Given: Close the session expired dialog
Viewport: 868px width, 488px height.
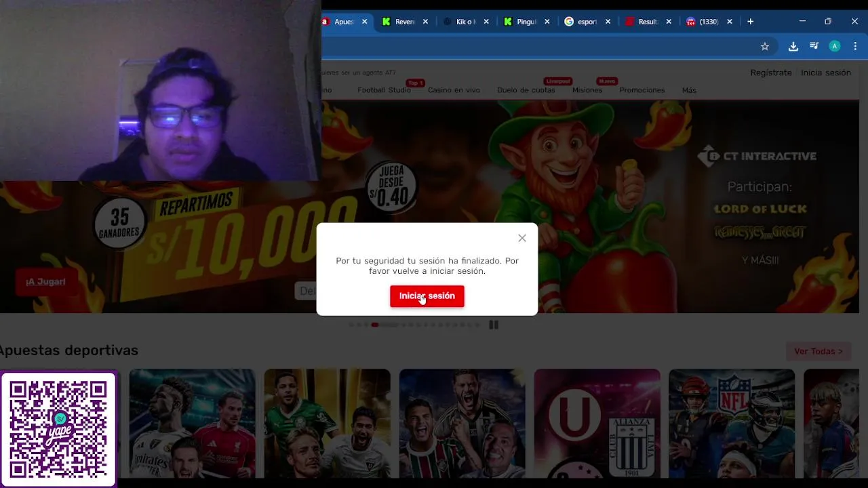Looking at the screenshot, I should point(522,238).
